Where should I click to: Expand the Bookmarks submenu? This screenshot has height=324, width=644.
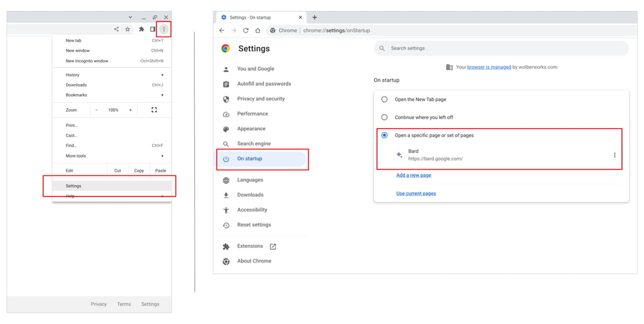pyautogui.click(x=112, y=94)
